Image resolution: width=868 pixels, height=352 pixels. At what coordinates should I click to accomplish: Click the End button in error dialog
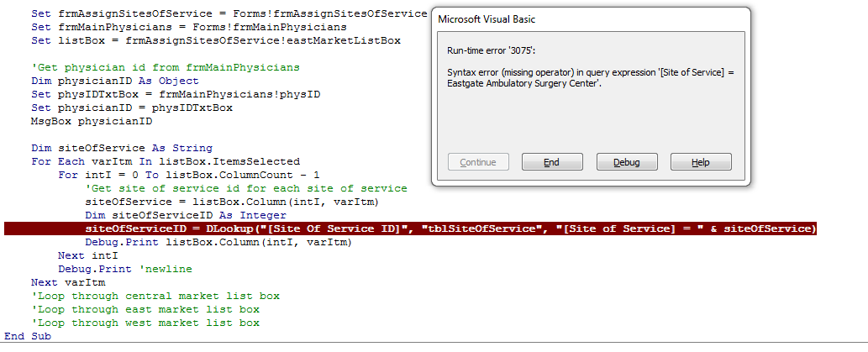tap(552, 162)
